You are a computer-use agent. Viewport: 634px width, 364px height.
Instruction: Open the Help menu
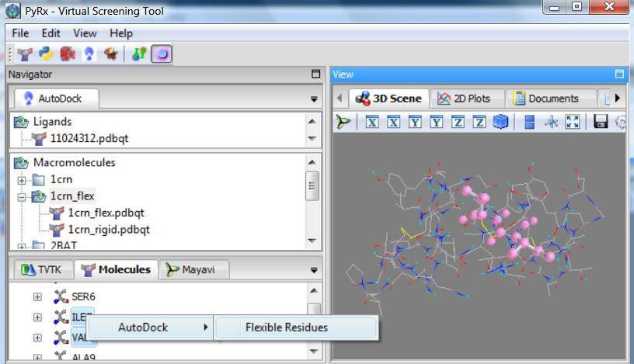point(121,33)
